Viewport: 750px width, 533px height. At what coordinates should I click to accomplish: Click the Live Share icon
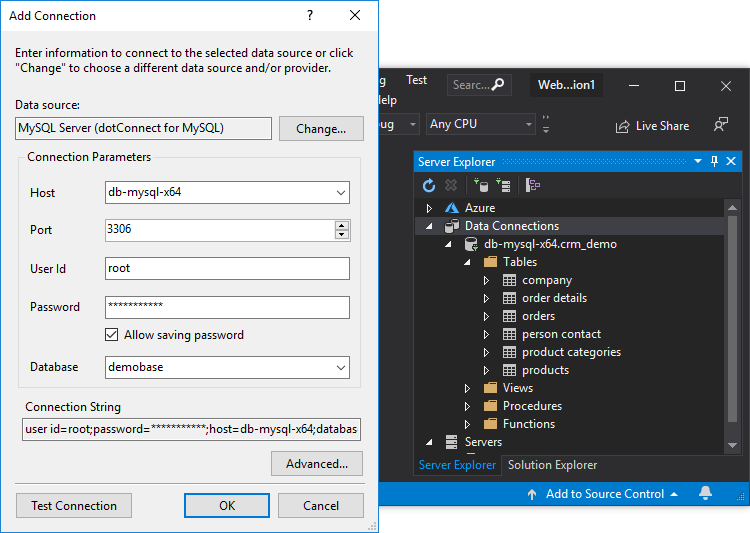(x=623, y=126)
